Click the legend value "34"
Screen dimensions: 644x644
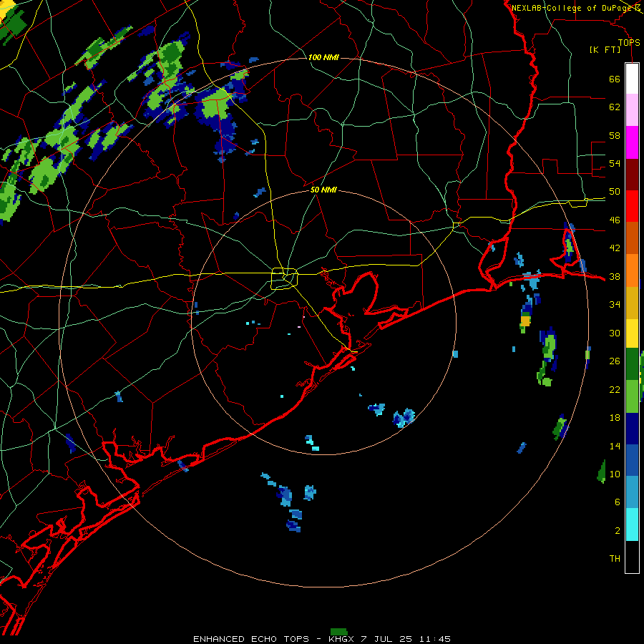(x=615, y=305)
